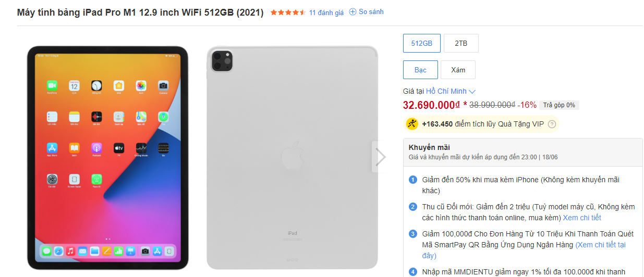Image resolution: width=644 pixels, height=277 pixels.
Task: Click the VIP points runner icon
Action: coord(412,124)
